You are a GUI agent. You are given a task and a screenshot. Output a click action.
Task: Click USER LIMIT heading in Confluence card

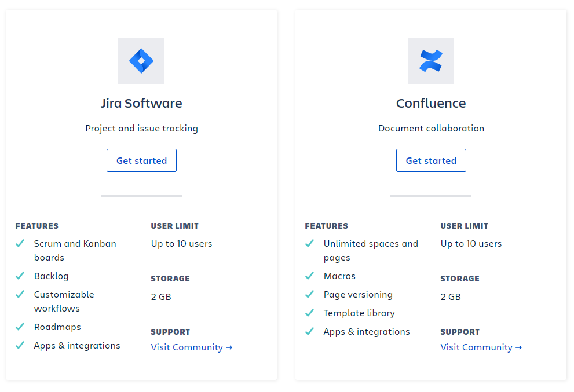pyautogui.click(x=464, y=226)
